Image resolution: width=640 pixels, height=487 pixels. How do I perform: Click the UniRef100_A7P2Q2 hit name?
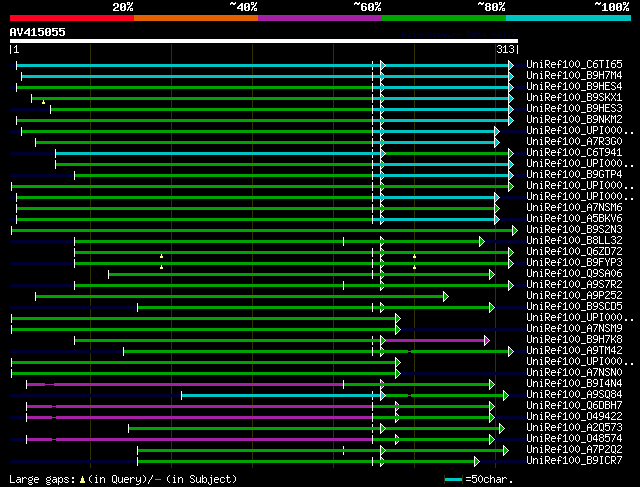[574, 450]
